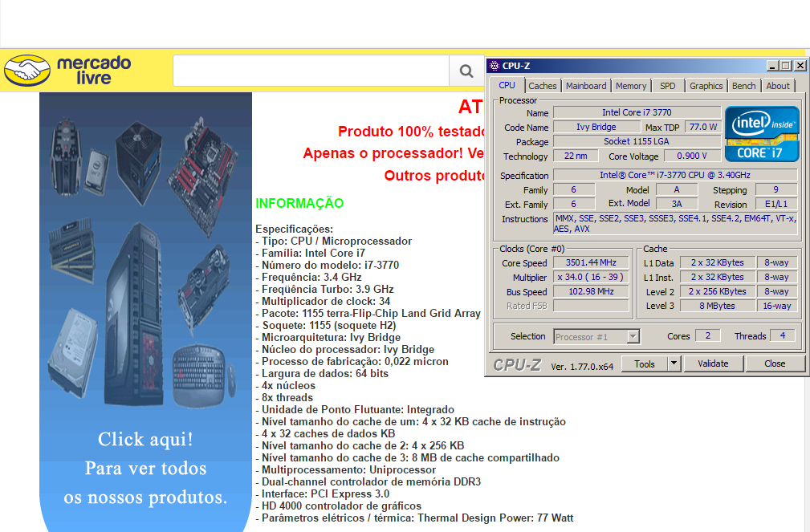
Task: Click the Validate button
Action: [x=713, y=363]
